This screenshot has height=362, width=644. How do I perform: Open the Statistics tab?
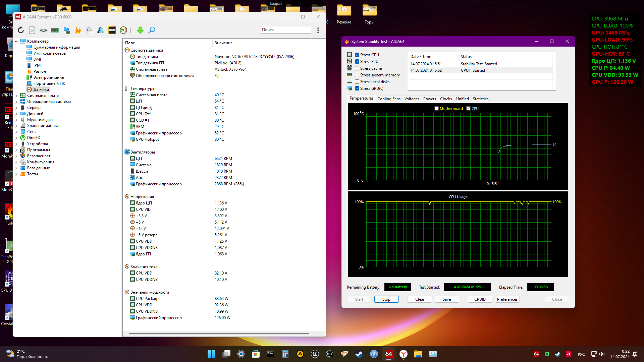[x=480, y=99]
